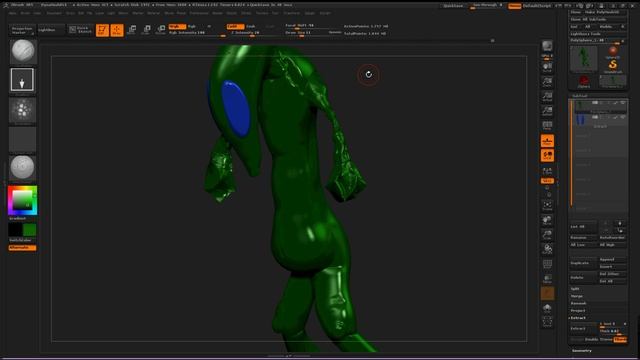Screen dimensions: 640x360
Task: Move subtool down with the down arrow
Action: pyautogui.click(x=620, y=231)
